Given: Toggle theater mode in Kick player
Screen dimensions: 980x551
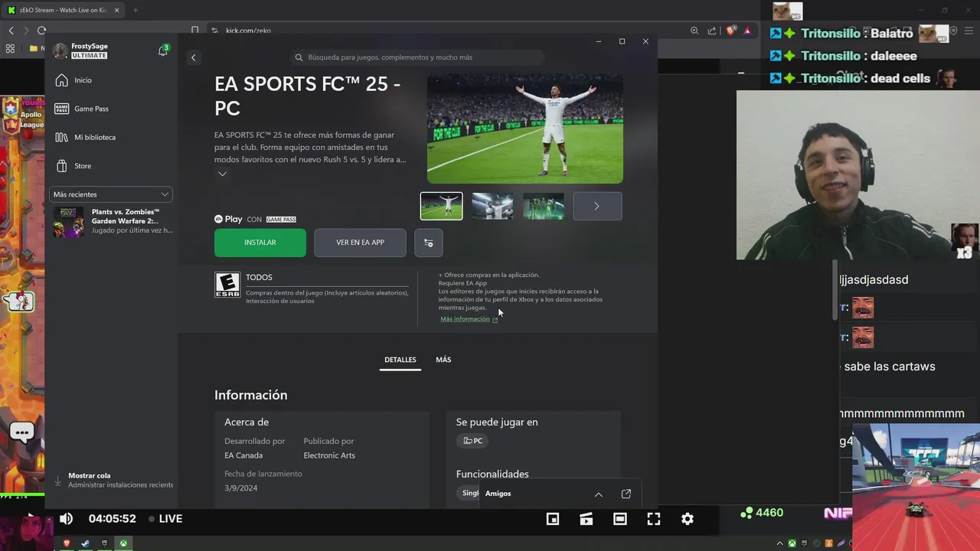Looking at the screenshot, I should [x=620, y=519].
